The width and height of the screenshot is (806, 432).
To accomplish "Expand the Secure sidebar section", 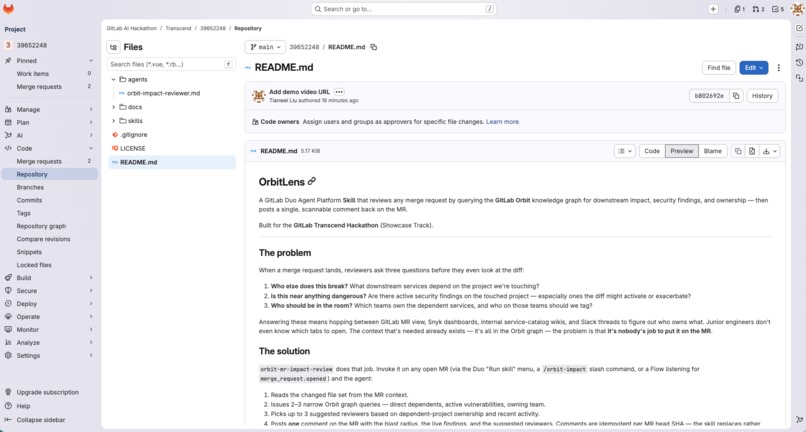I will (x=49, y=291).
